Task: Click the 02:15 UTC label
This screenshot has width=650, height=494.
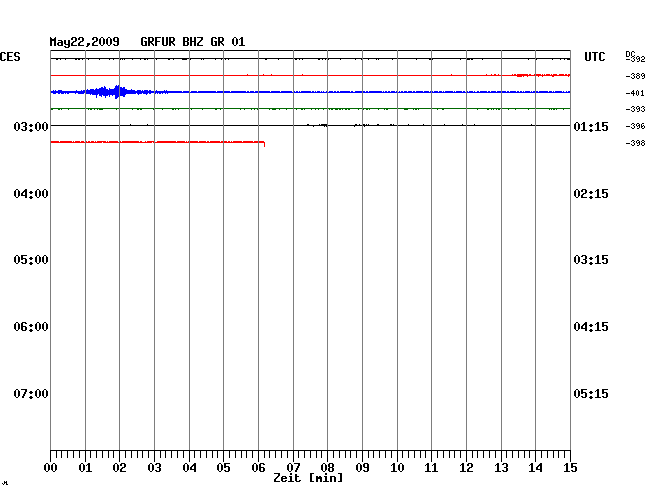Action: pyautogui.click(x=591, y=194)
